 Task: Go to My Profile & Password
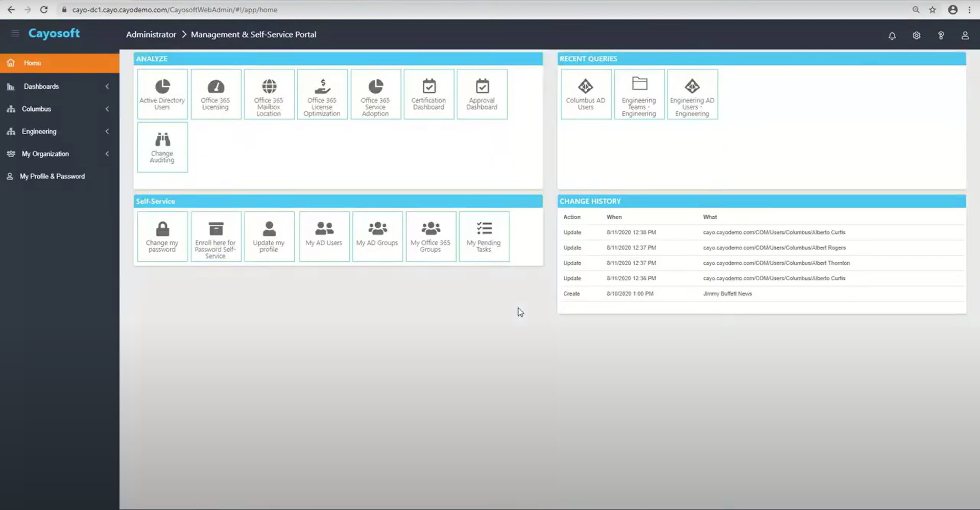tap(52, 176)
